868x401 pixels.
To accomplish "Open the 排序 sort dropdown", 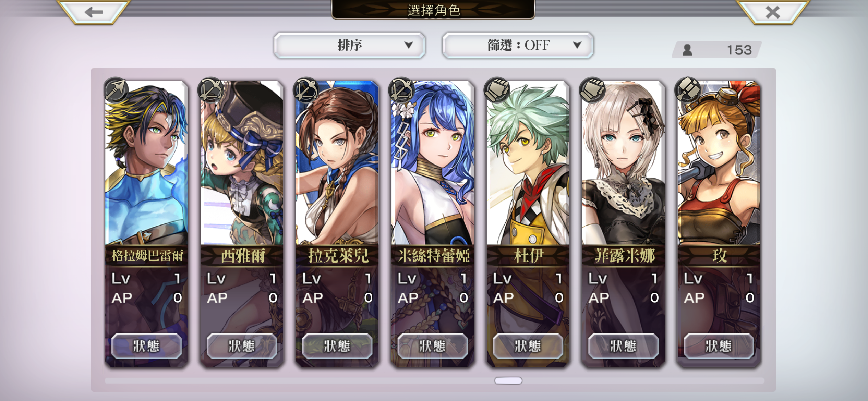I will [x=349, y=45].
